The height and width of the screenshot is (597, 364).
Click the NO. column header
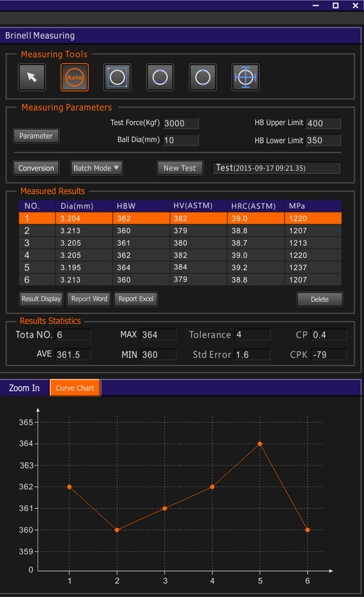point(37,206)
